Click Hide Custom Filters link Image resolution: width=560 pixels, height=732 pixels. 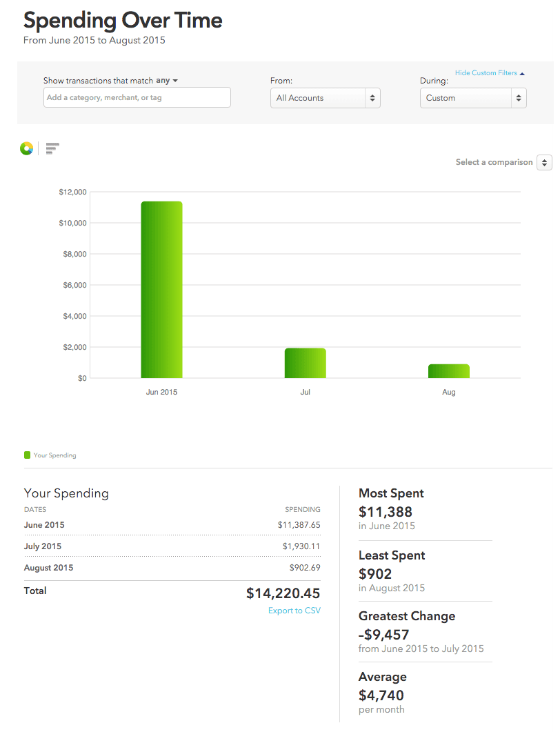point(486,73)
